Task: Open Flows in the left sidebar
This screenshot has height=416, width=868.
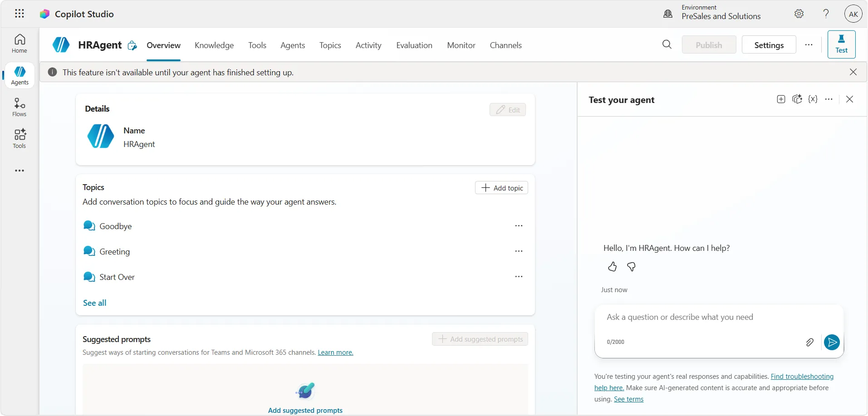Action: [x=20, y=107]
